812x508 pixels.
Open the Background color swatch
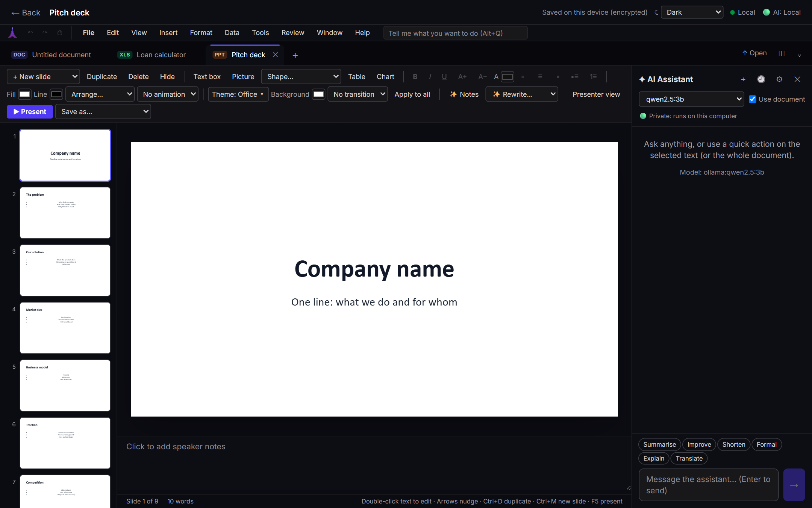pyautogui.click(x=318, y=94)
